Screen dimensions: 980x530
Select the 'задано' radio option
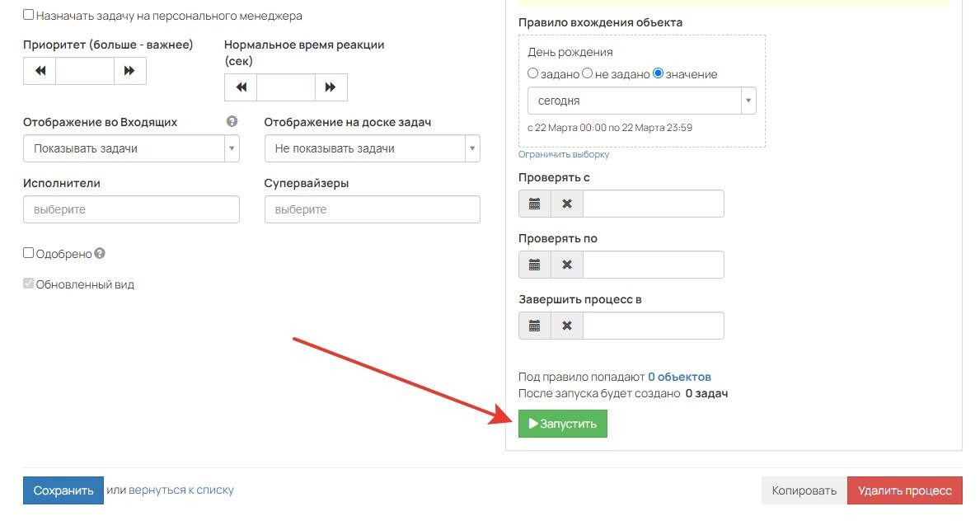pyautogui.click(x=532, y=73)
